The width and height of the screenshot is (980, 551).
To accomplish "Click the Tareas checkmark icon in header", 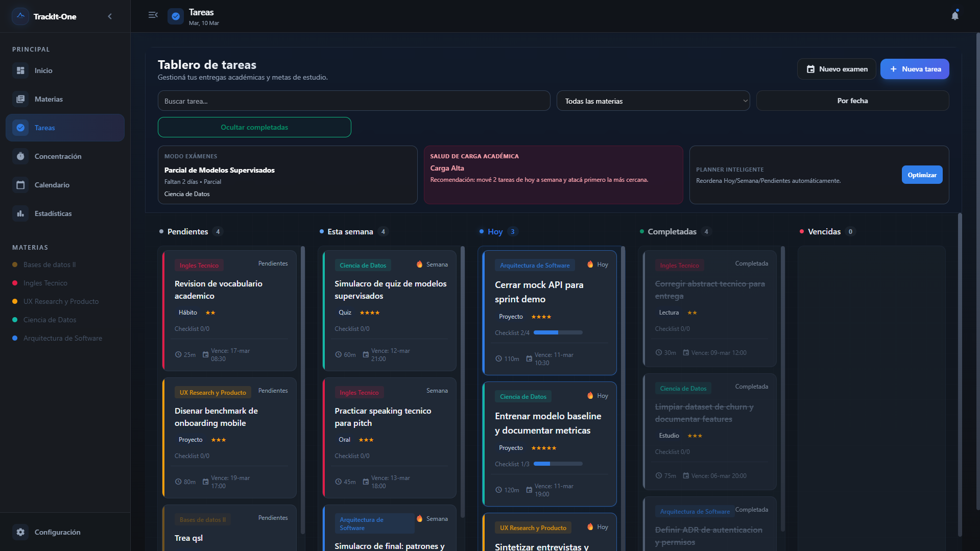I will (x=176, y=16).
